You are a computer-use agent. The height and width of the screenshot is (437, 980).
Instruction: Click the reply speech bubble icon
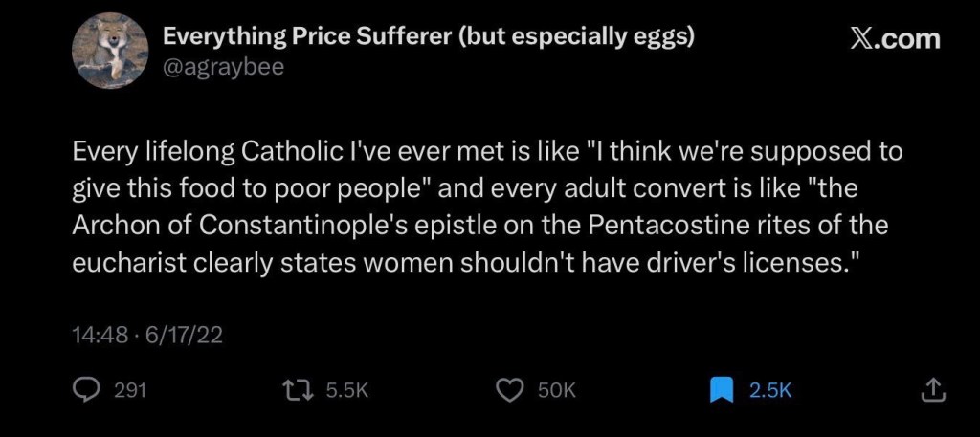pyautogui.click(x=87, y=389)
